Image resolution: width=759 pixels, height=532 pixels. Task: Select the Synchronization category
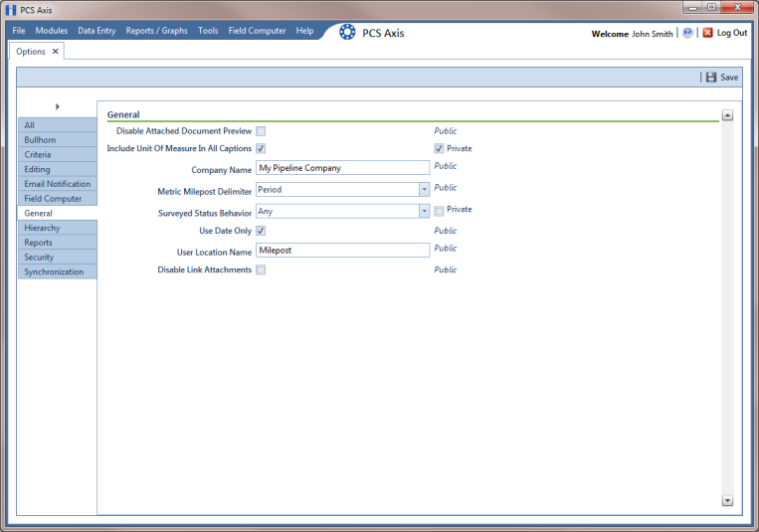pyautogui.click(x=57, y=271)
